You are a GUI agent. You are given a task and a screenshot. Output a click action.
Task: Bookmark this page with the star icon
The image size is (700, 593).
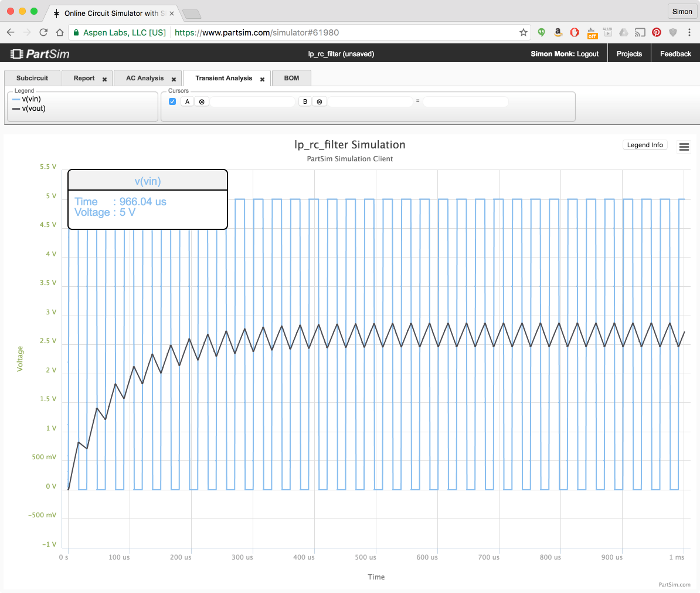(523, 33)
